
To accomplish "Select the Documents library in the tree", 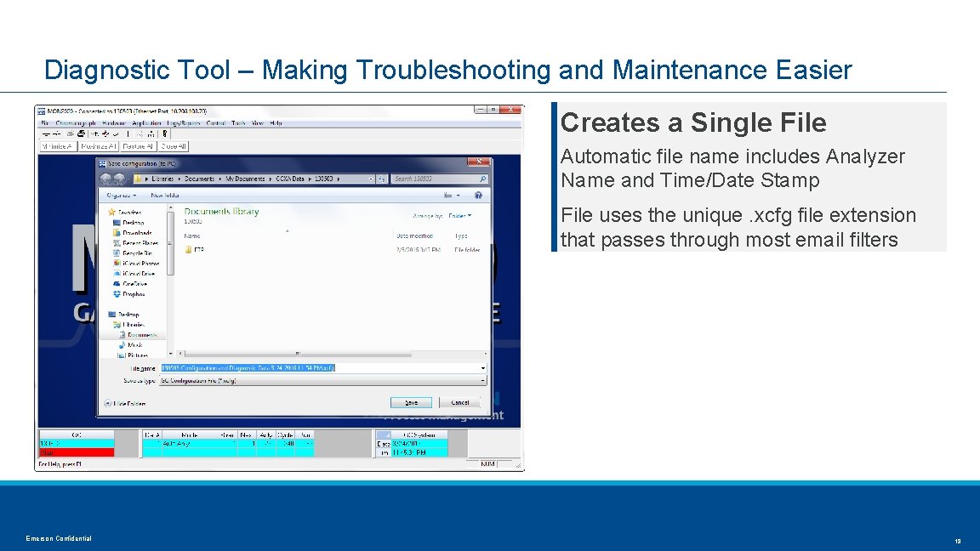I will coord(138,335).
